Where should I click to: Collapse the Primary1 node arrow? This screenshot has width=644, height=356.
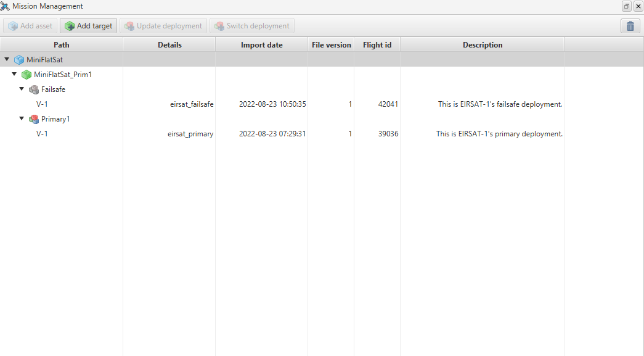tap(22, 119)
